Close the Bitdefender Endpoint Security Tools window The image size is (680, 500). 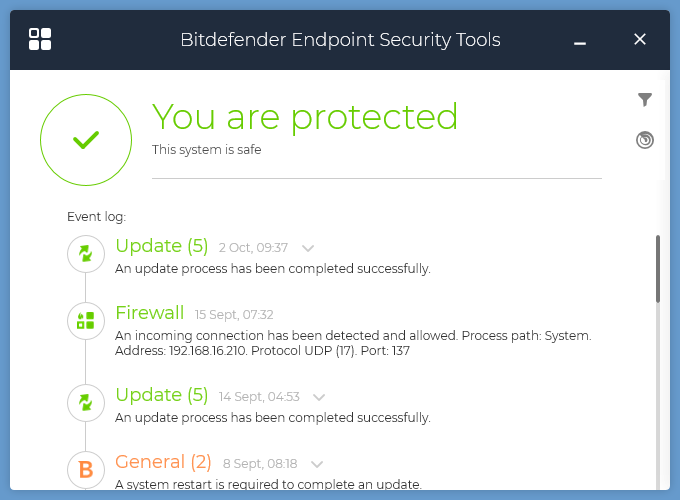[x=640, y=39]
